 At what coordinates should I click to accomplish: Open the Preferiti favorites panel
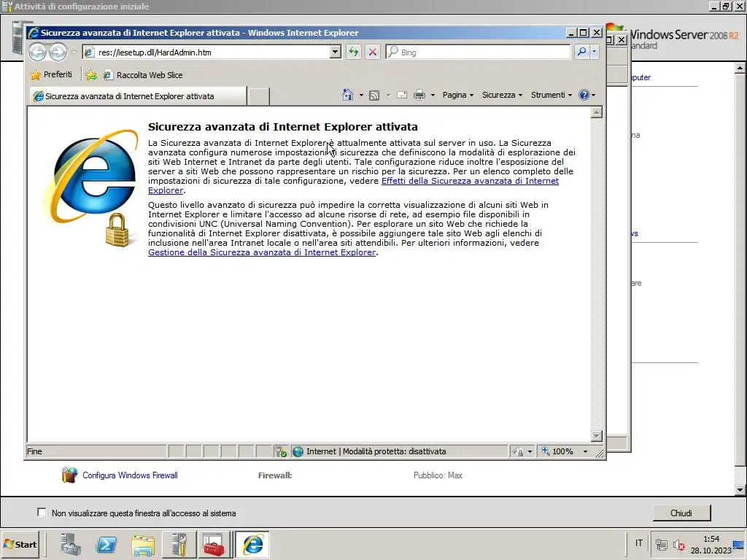click(x=51, y=75)
